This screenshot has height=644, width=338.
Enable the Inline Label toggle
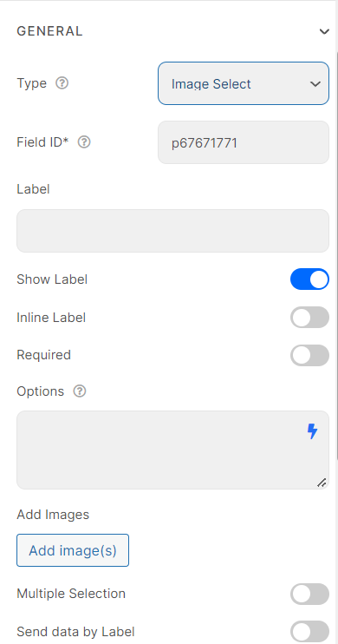[x=309, y=317]
